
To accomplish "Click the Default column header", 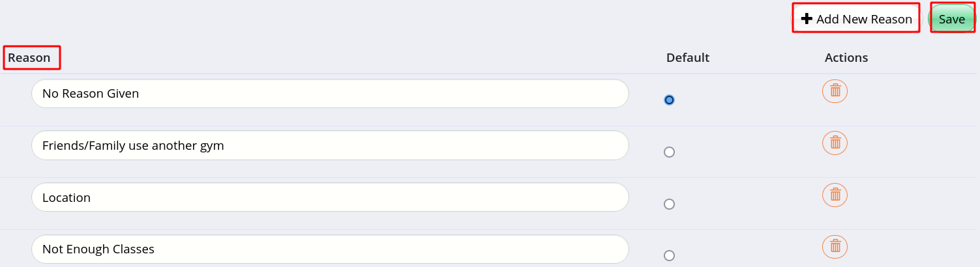I will 688,57.
